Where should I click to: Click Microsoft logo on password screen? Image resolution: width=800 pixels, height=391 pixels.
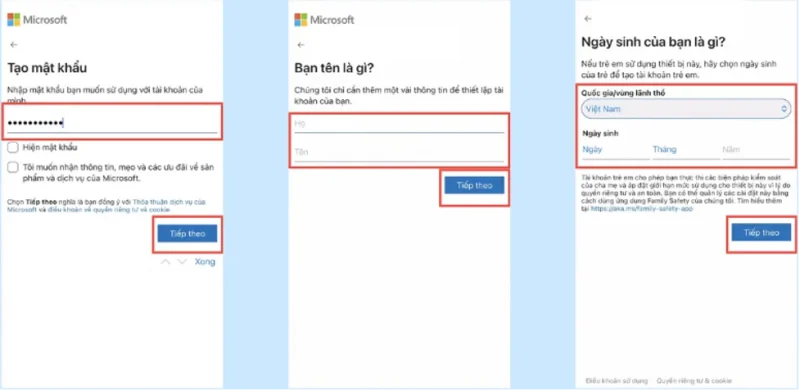pos(37,20)
